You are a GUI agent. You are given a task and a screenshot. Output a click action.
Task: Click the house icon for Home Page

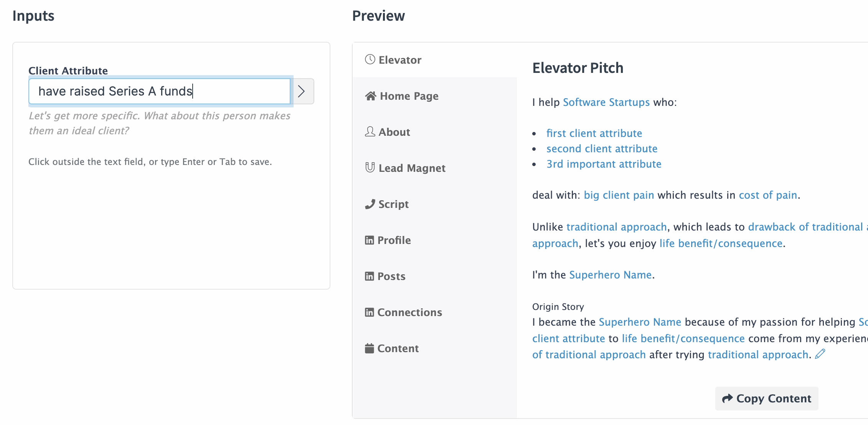click(x=370, y=96)
